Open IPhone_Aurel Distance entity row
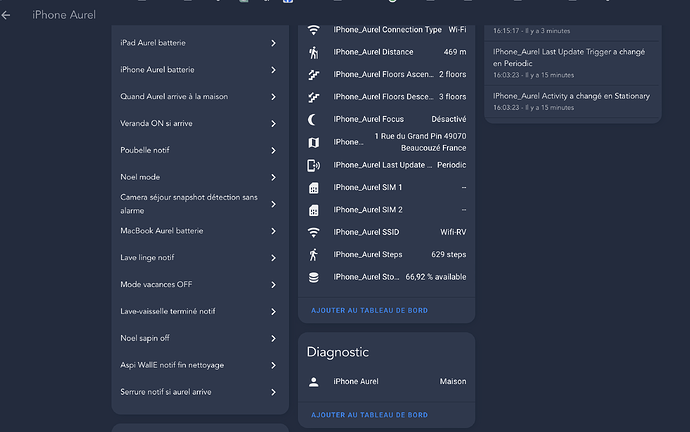The image size is (690, 432). (386, 52)
